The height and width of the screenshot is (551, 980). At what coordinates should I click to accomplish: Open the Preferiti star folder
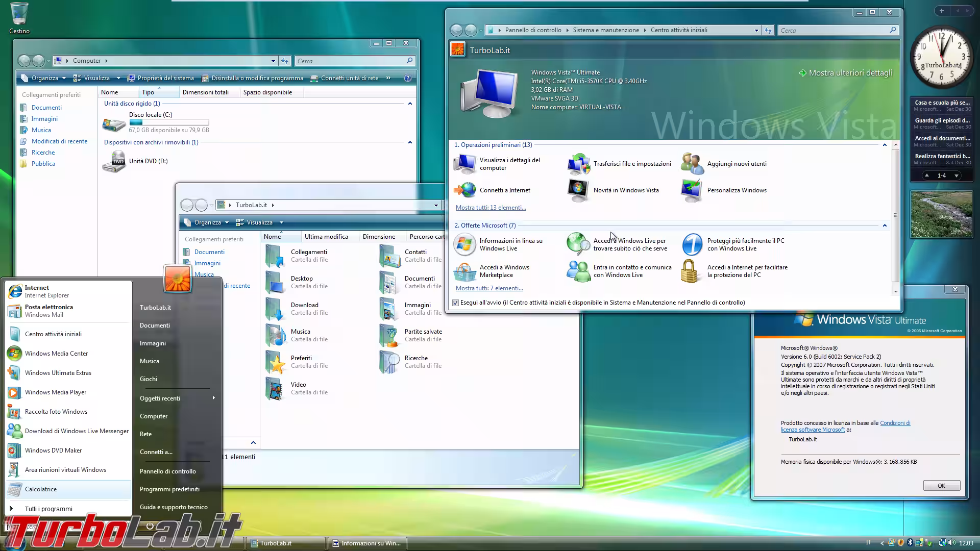pyautogui.click(x=276, y=362)
